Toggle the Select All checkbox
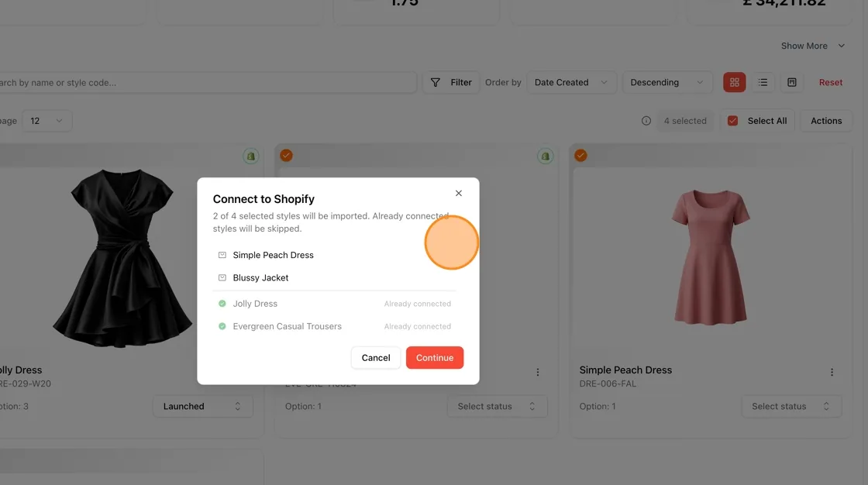 point(732,121)
